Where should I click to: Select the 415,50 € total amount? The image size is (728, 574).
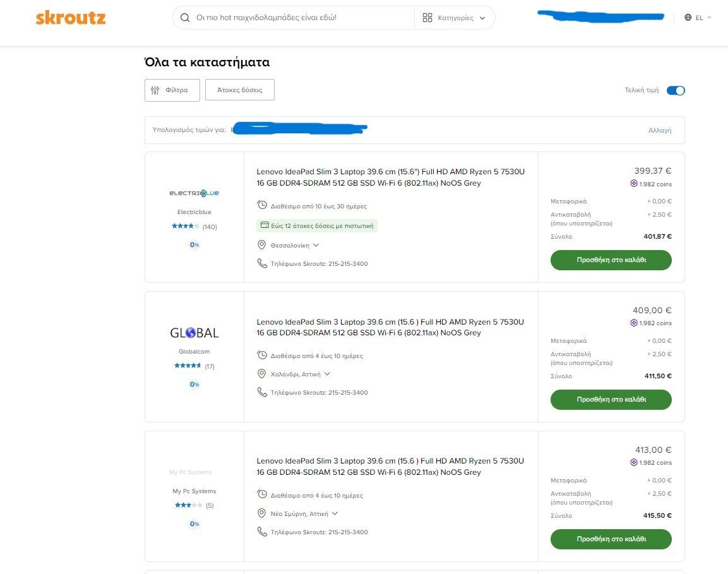coord(657,515)
